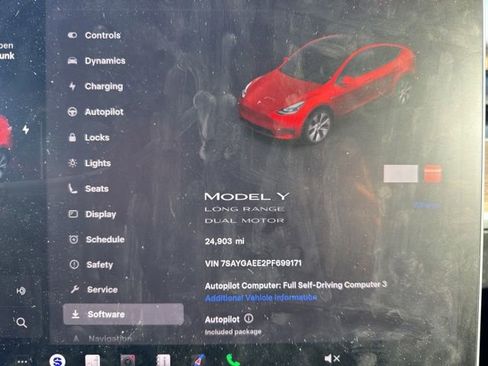Screen dimensions: 488x366
Task: Open Autopilot settings via steering wheel icon
Action: [95, 112]
